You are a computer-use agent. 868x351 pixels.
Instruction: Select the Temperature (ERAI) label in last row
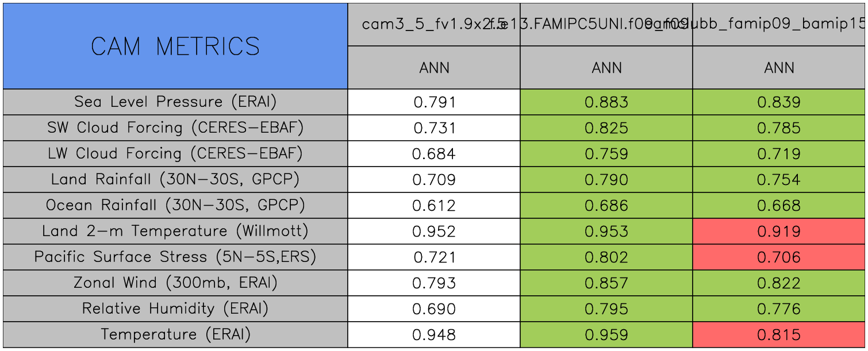click(x=175, y=335)
